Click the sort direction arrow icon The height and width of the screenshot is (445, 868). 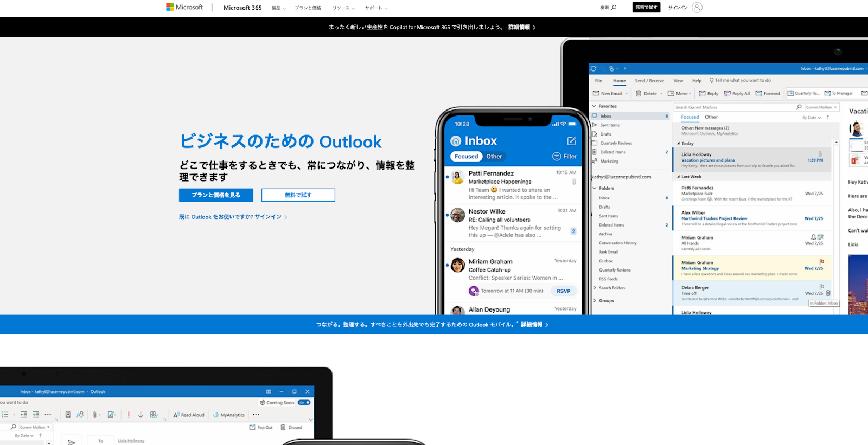828,117
